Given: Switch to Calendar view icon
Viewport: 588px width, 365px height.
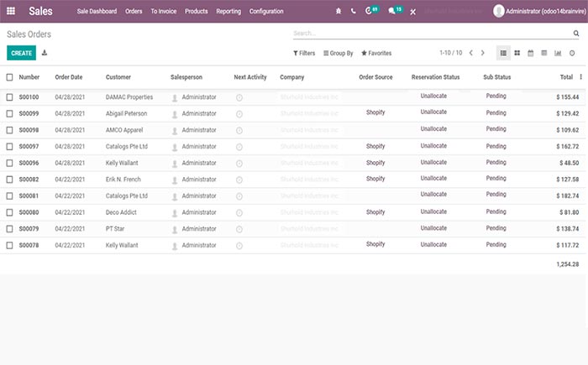Looking at the screenshot, I should (x=530, y=53).
